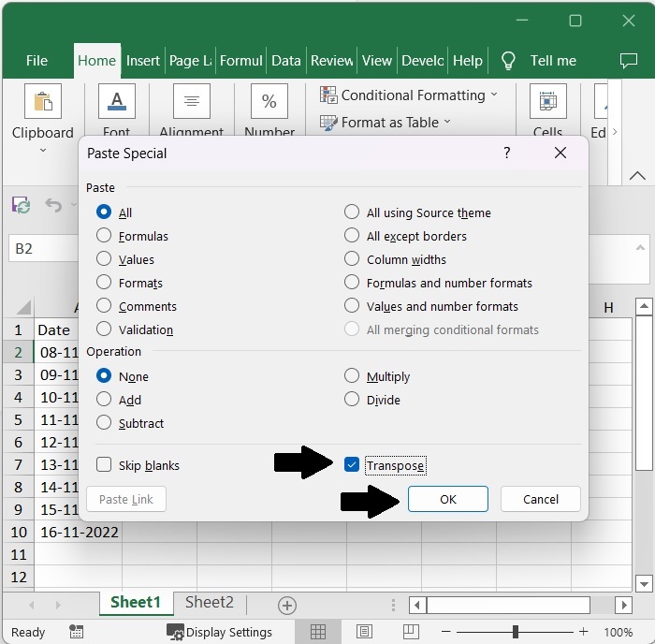The width and height of the screenshot is (655, 644).
Task: Switch to the Review tab
Action: pos(331,61)
